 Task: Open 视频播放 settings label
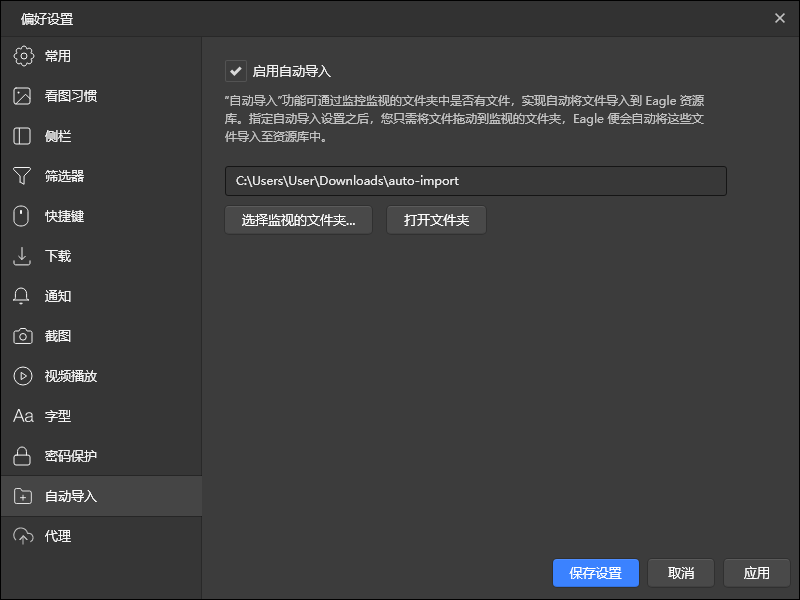pos(71,376)
